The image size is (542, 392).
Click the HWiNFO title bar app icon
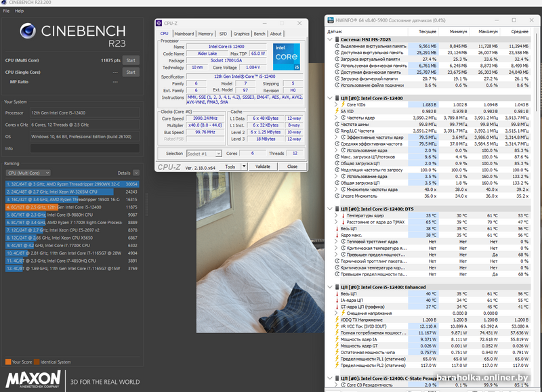(x=330, y=20)
